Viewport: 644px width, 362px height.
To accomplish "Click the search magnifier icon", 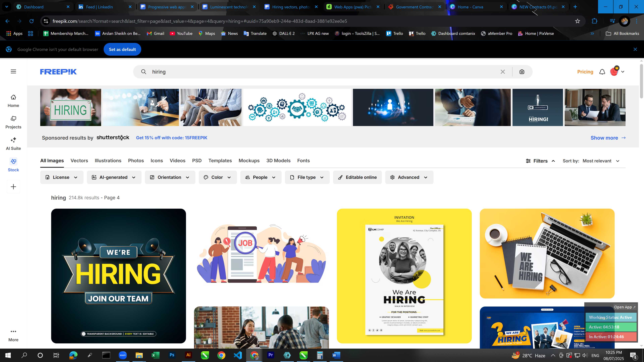I will coord(144,72).
